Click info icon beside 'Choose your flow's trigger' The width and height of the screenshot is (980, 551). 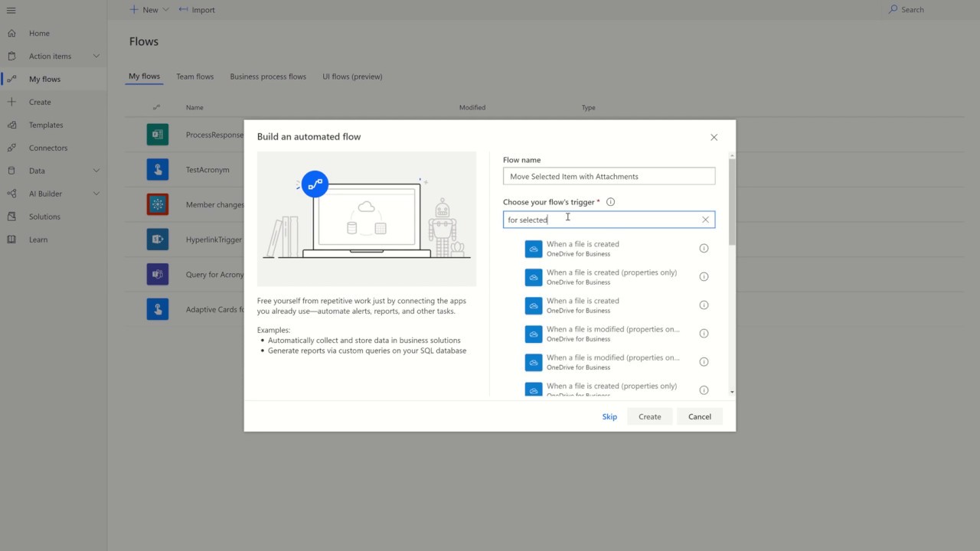point(610,202)
